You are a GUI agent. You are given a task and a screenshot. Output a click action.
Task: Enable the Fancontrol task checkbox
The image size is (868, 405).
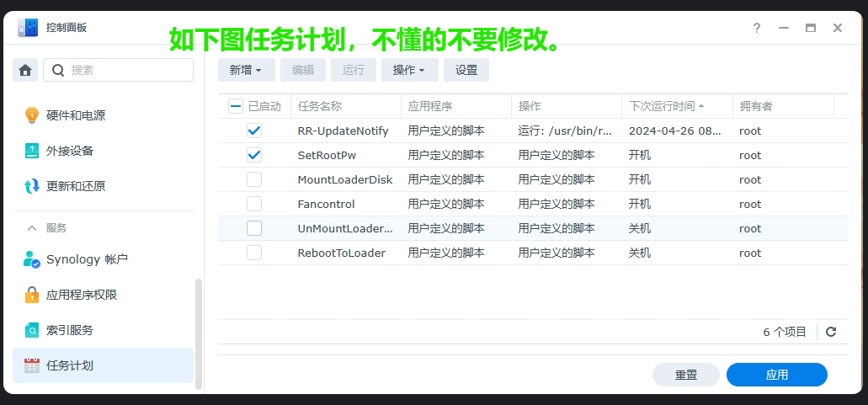tap(254, 204)
